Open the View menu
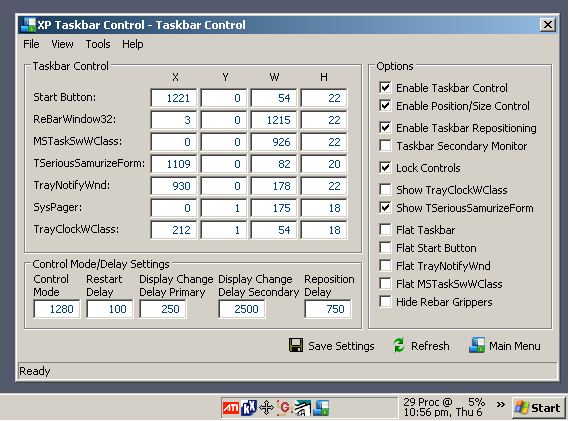Screen dimensions: 569x421 [x=62, y=44]
